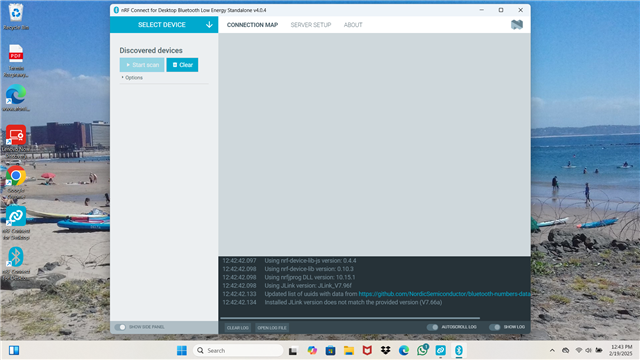Open the bluetooth-numbers GitHub link in log
Image resolution: width=640 pixels, height=360 pixels.
(444, 294)
